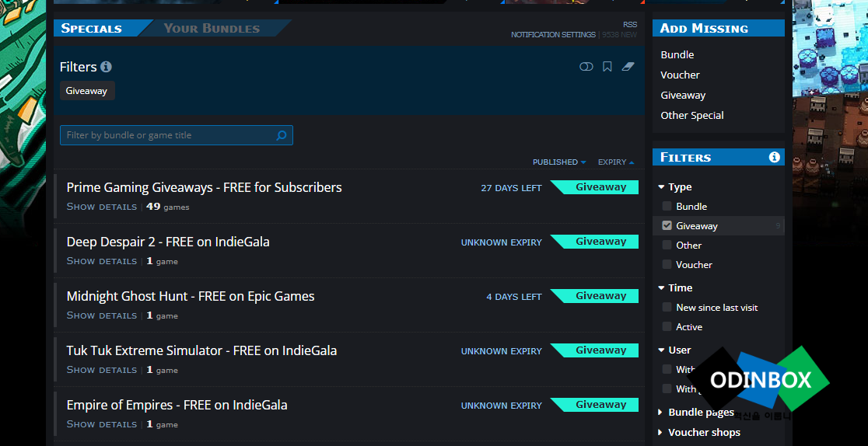The height and width of the screenshot is (446, 868).
Task: Click the Filters info icon in blue panel
Action: 107,67
